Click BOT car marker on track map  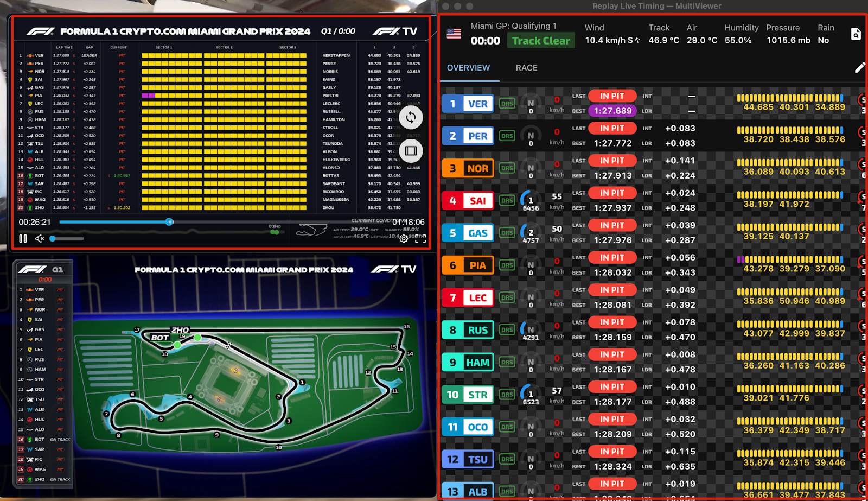(x=177, y=345)
